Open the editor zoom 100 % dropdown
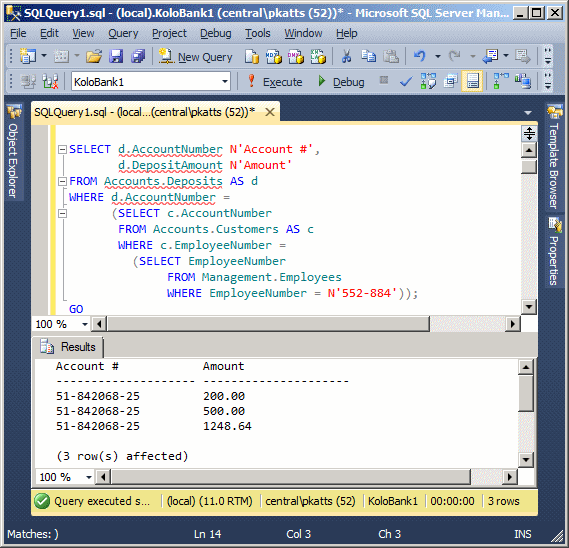The width and height of the screenshot is (569, 548). click(85, 324)
